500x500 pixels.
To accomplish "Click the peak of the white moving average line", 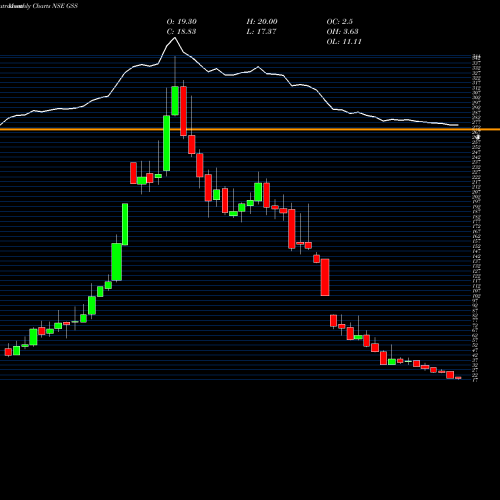I will 175,38.
